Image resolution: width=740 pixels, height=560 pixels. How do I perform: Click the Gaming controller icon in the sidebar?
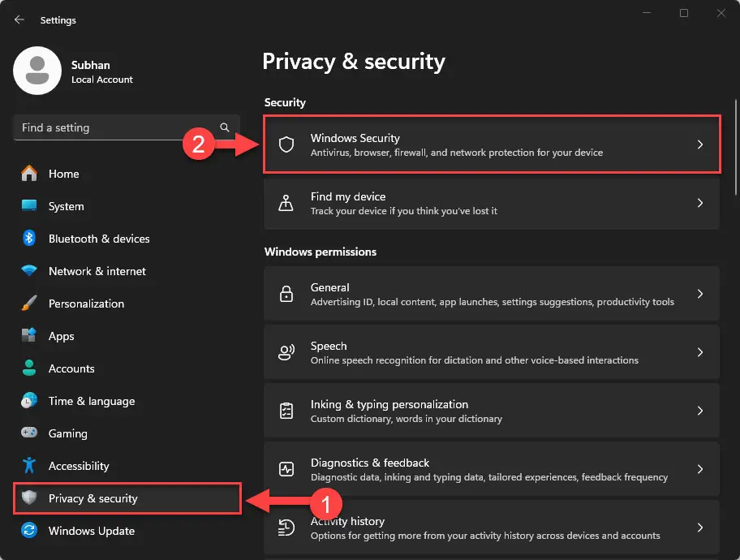tap(28, 433)
